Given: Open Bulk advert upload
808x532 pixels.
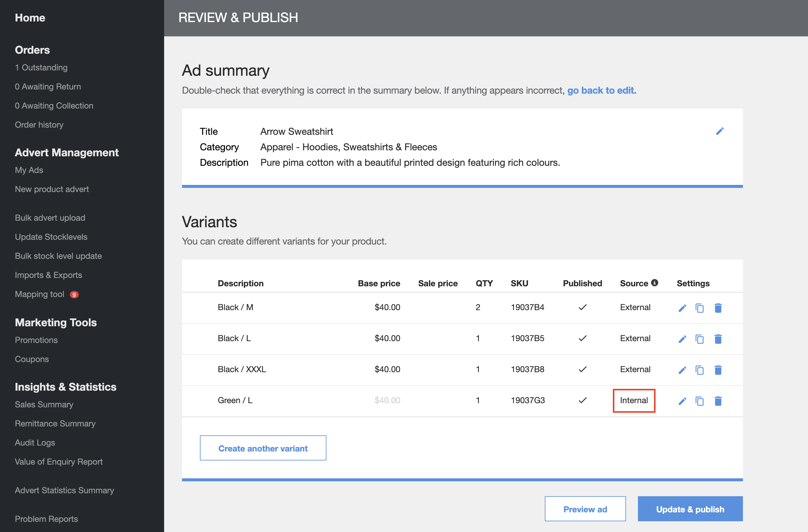Looking at the screenshot, I should 50,217.
